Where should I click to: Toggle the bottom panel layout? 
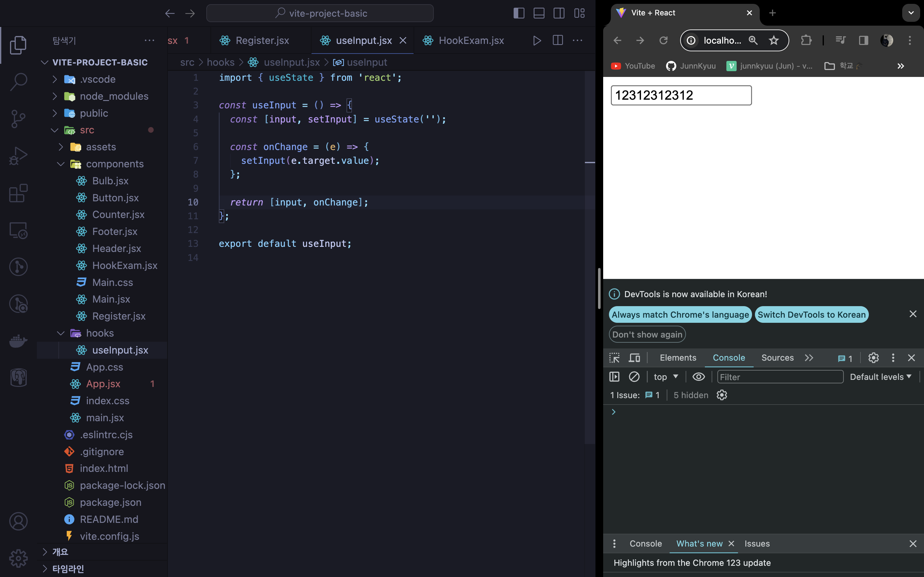point(539,13)
